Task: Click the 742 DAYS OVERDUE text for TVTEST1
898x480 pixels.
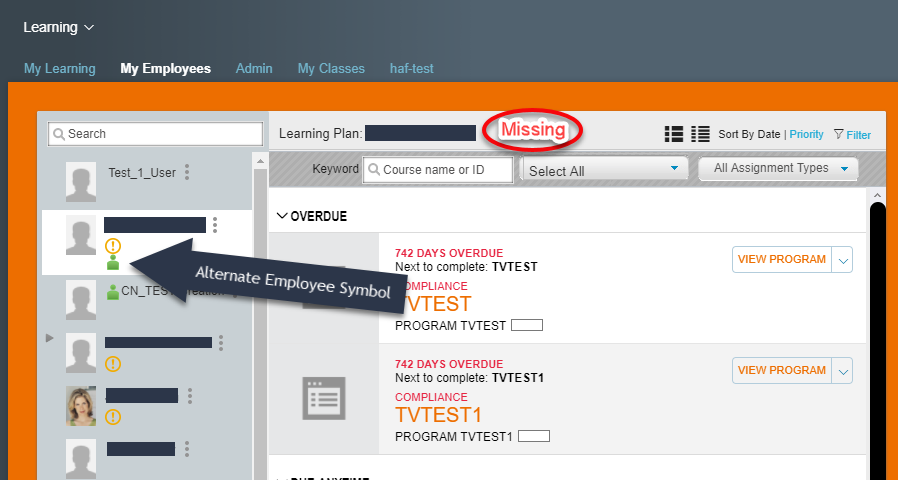Action: click(448, 364)
